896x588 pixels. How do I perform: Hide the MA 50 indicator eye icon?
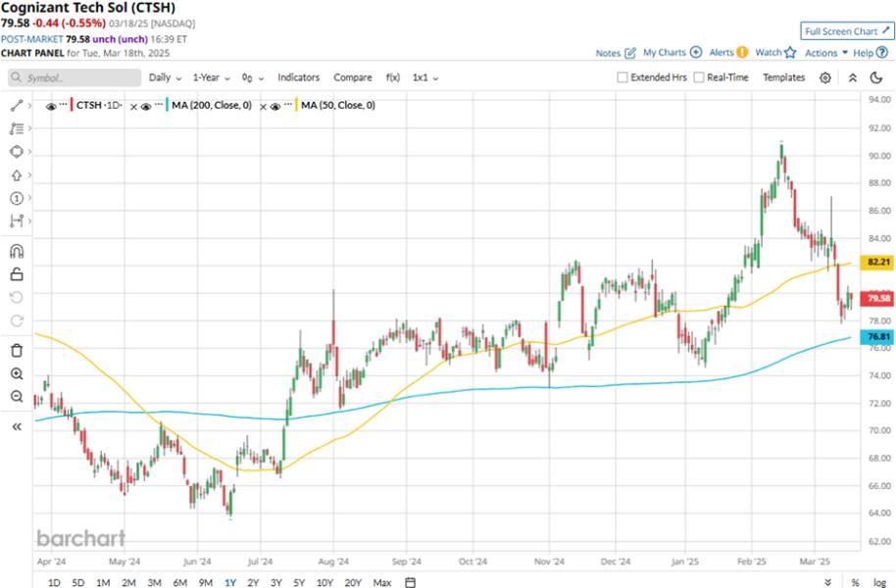click(x=274, y=106)
